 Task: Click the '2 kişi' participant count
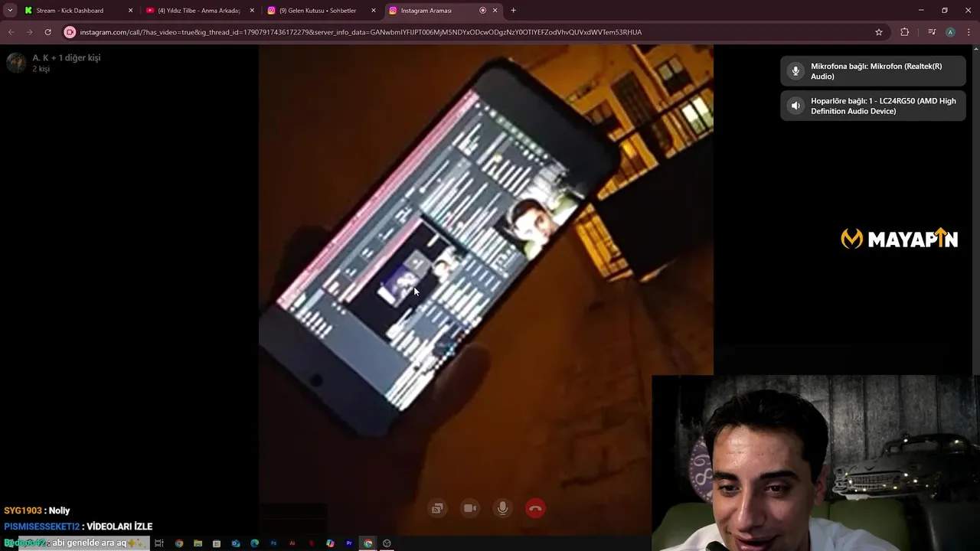41,69
